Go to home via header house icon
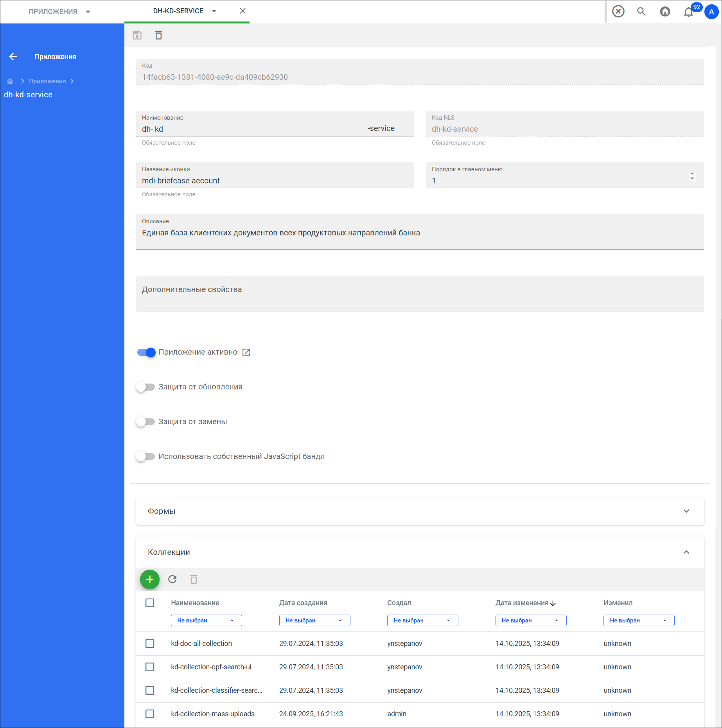Viewport: 722px width, 728px height. pos(665,11)
